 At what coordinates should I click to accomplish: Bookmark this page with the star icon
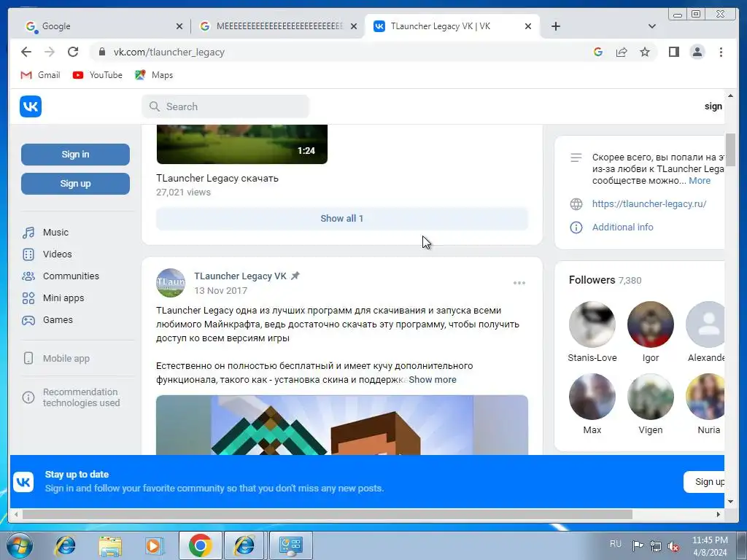pyautogui.click(x=645, y=52)
